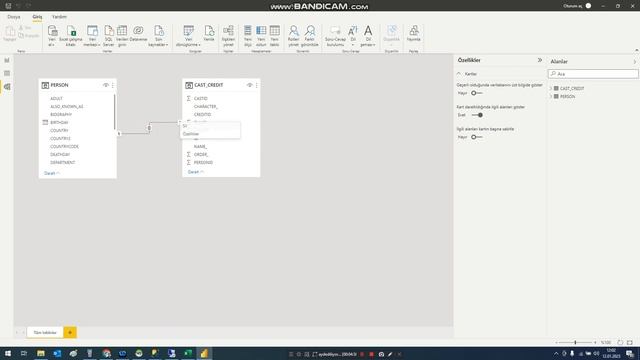The image size is (640, 360).
Task: Click the Oturum aç sign-in button
Action: tap(577, 6)
